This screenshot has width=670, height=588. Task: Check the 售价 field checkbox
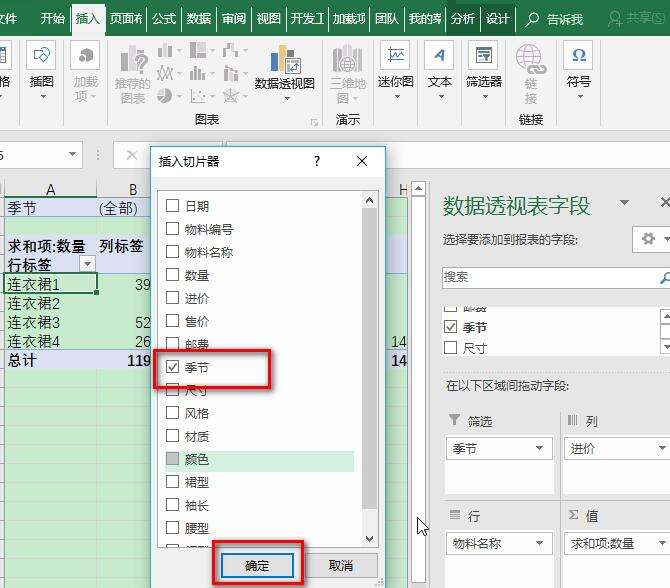(172, 321)
